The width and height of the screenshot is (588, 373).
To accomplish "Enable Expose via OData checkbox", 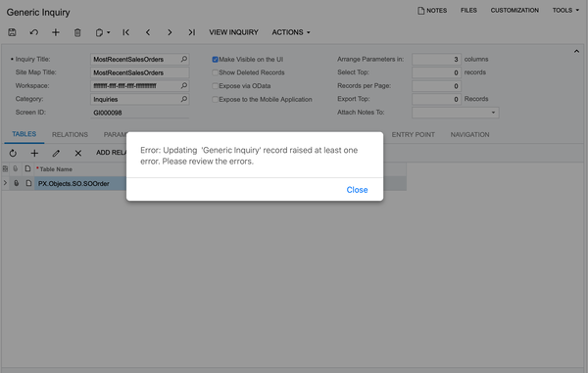I will coord(215,86).
